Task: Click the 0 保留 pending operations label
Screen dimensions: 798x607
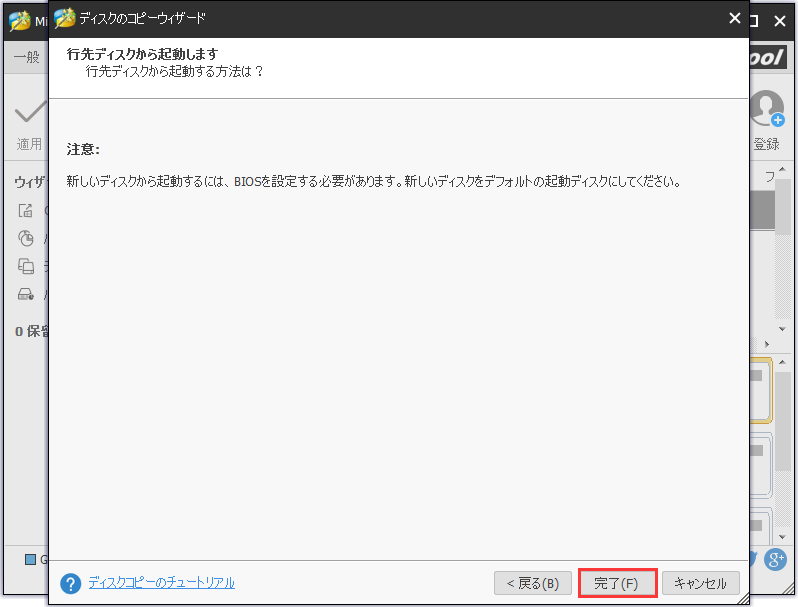Action: pyautogui.click(x=32, y=332)
